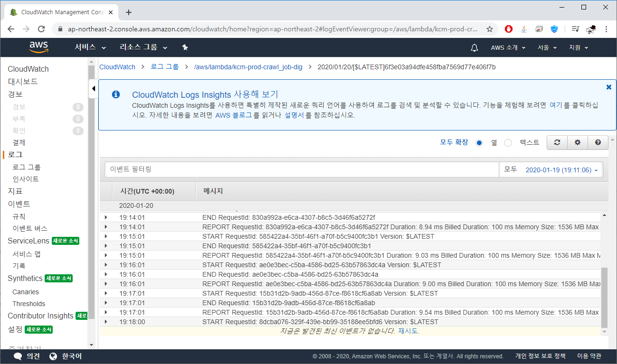Expand the 19:16:01 REPORT ae0e3bec row
Image resolution: width=617 pixels, height=364 pixels.
pyautogui.click(x=106, y=284)
